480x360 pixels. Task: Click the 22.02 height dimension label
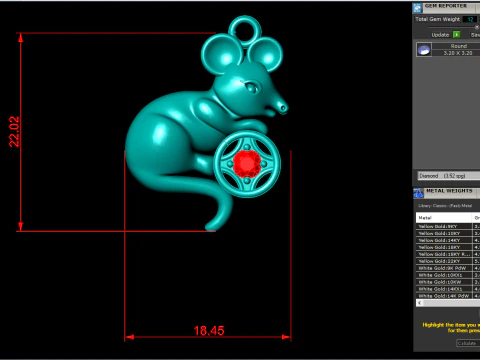click(x=14, y=132)
